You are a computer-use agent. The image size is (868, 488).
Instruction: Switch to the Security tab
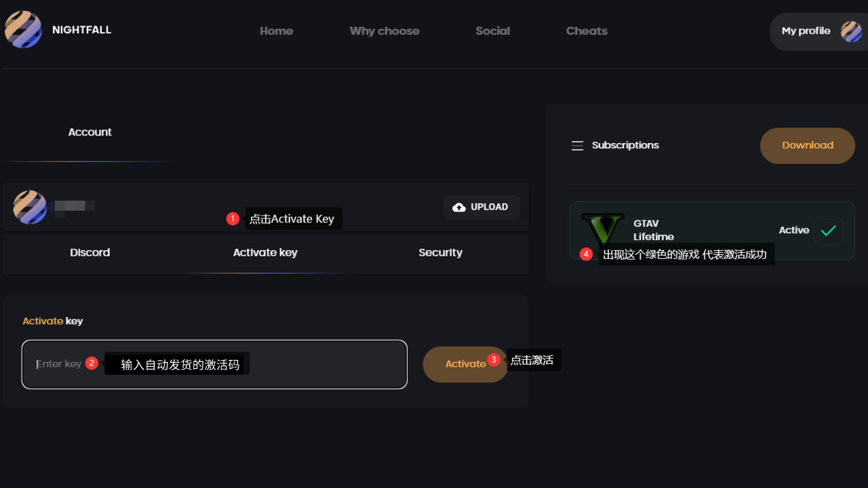440,253
